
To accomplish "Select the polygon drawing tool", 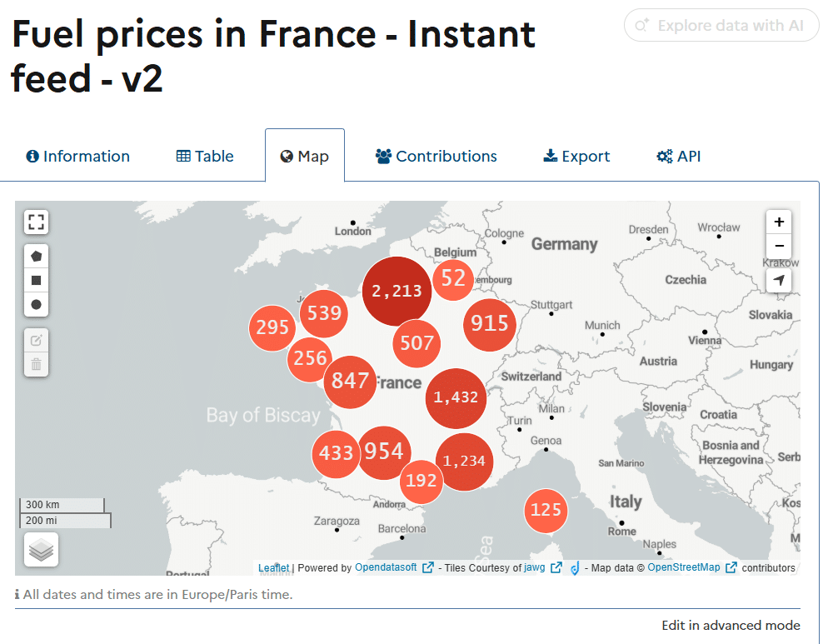I will coord(37,257).
